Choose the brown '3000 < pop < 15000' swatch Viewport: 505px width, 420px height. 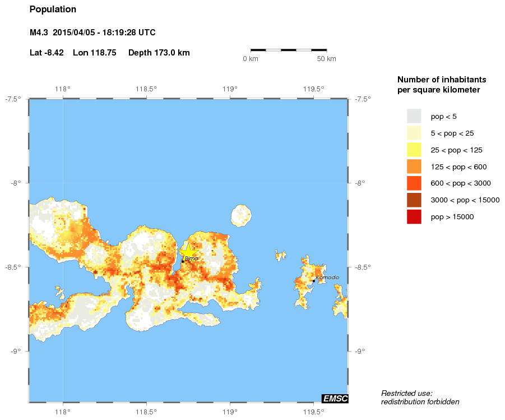pos(414,200)
